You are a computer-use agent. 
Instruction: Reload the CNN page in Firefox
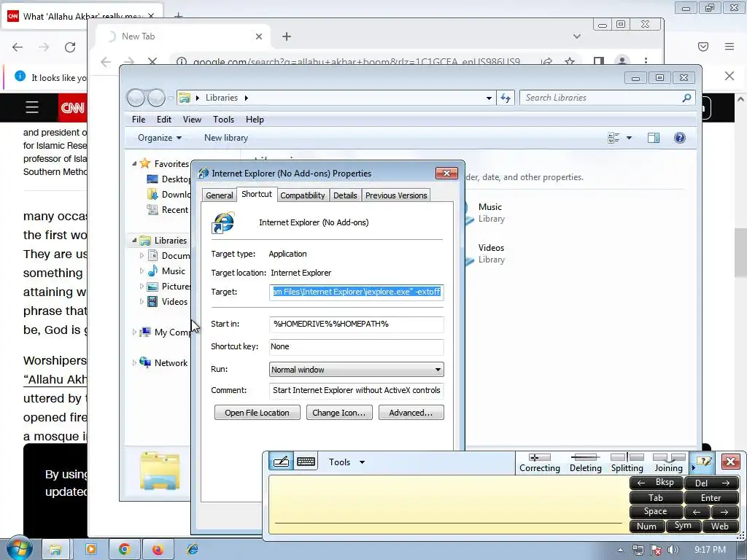pyautogui.click(x=70, y=47)
